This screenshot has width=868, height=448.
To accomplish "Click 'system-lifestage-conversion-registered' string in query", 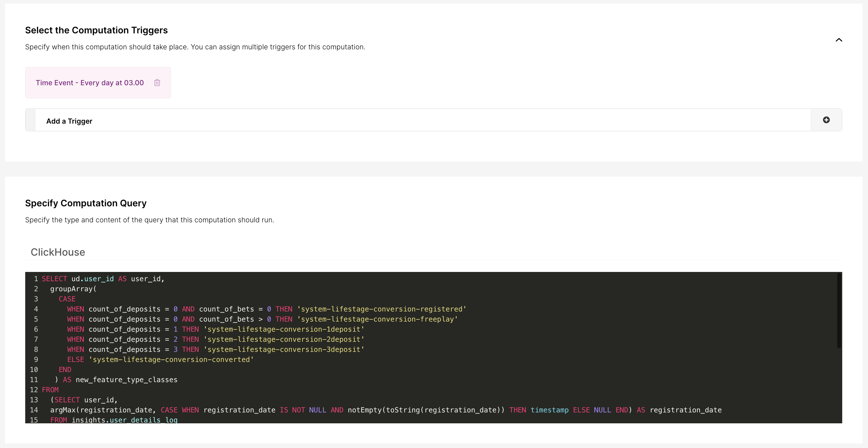I will click(381, 309).
